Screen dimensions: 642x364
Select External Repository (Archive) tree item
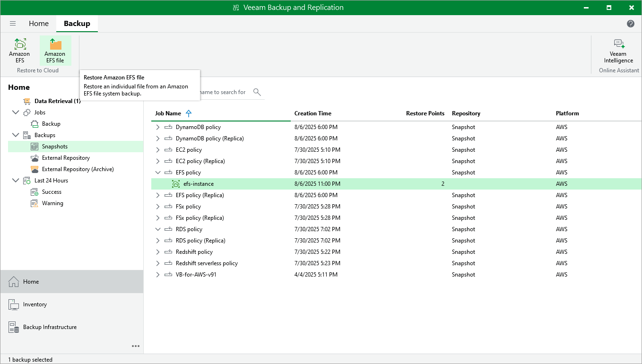[78, 169]
